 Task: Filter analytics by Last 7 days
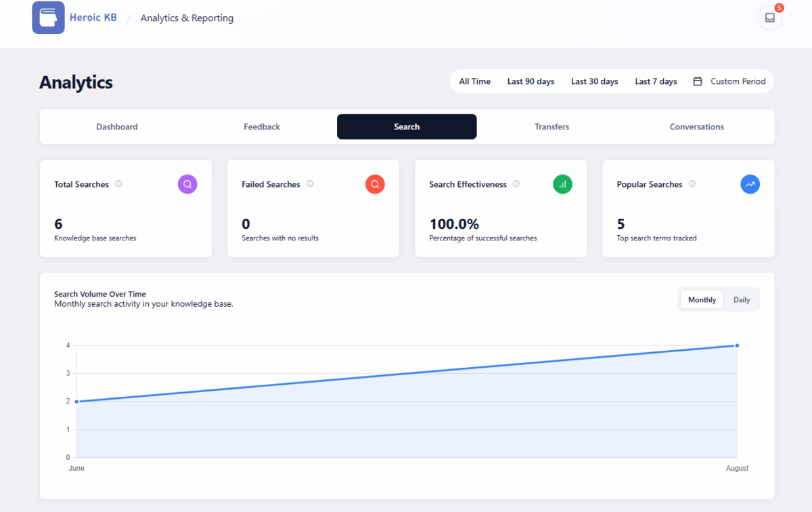pyautogui.click(x=656, y=81)
